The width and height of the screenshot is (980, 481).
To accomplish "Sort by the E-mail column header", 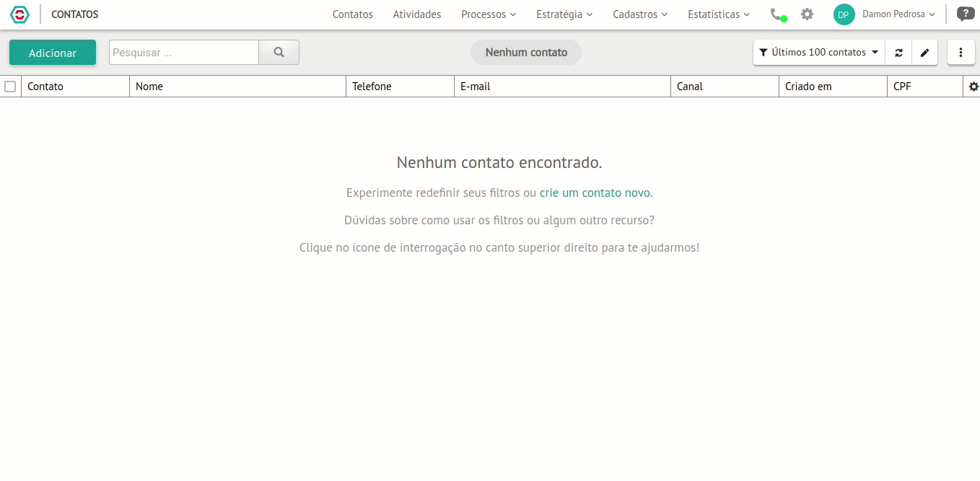I will (562, 87).
